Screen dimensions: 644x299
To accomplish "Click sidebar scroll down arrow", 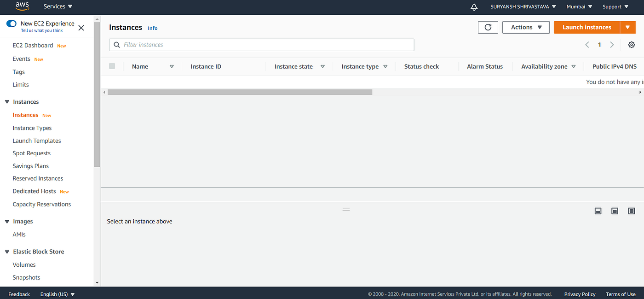I will click(x=97, y=282).
